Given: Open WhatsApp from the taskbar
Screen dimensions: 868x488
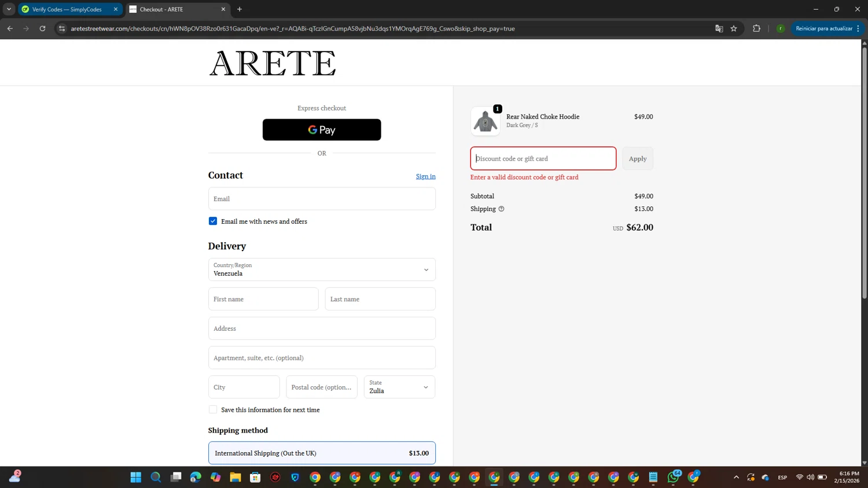Looking at the screenshot, I should click(x=674, y=477).
